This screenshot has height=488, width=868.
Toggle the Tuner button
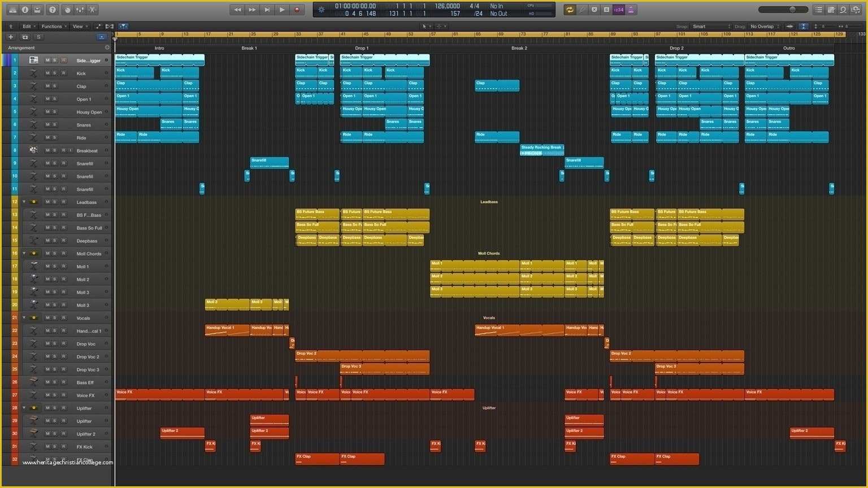[x=582, y=10]
